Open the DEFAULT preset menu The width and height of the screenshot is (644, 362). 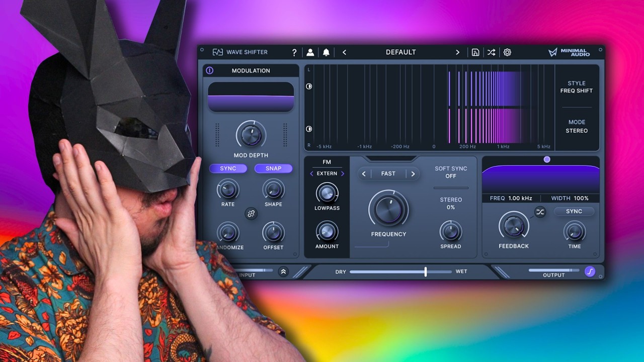point(401,52)
